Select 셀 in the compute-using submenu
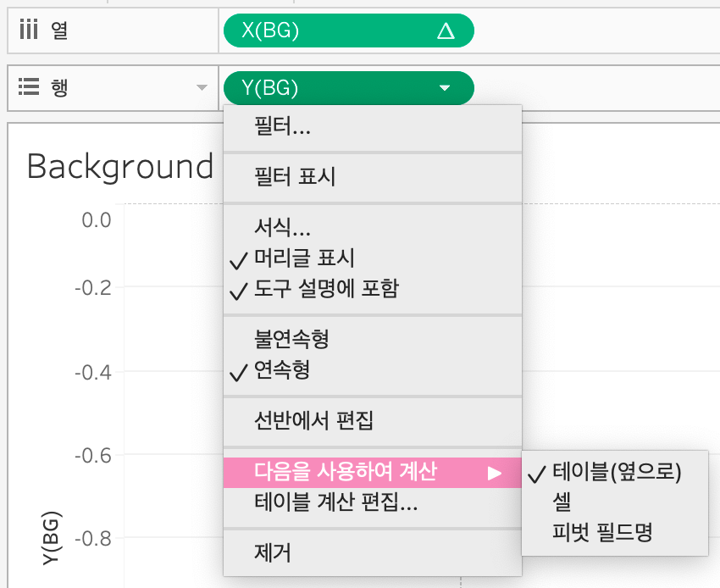Screen dimensions: 720x588 [614, 502]
